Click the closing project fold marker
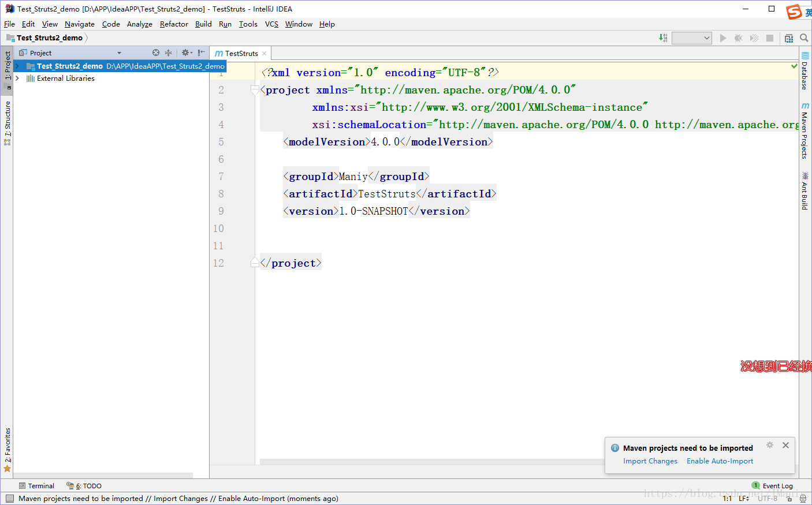Screen dimensions: 812x505 pyautogui.click(x=255, y=263)
